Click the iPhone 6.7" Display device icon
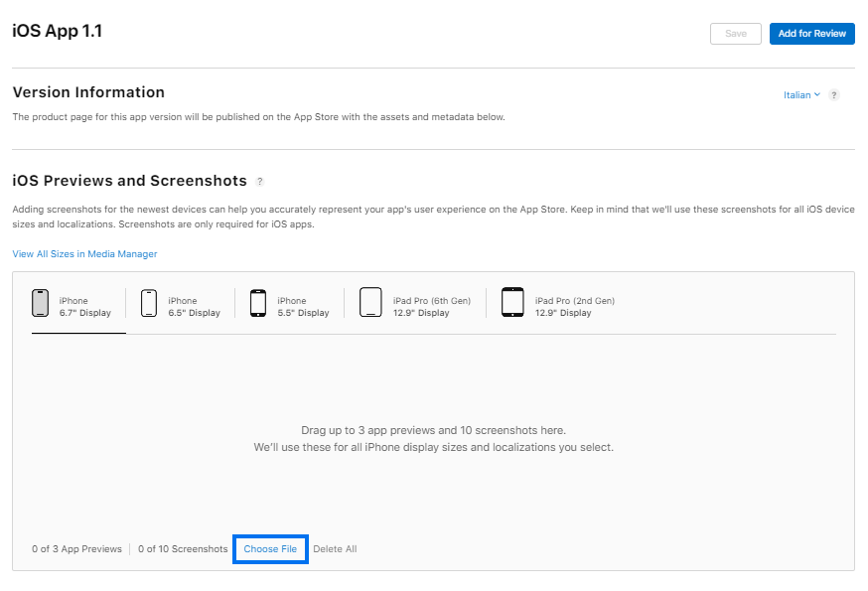The width and height of the screenshot is (868, 591). [x=41, y=303]
